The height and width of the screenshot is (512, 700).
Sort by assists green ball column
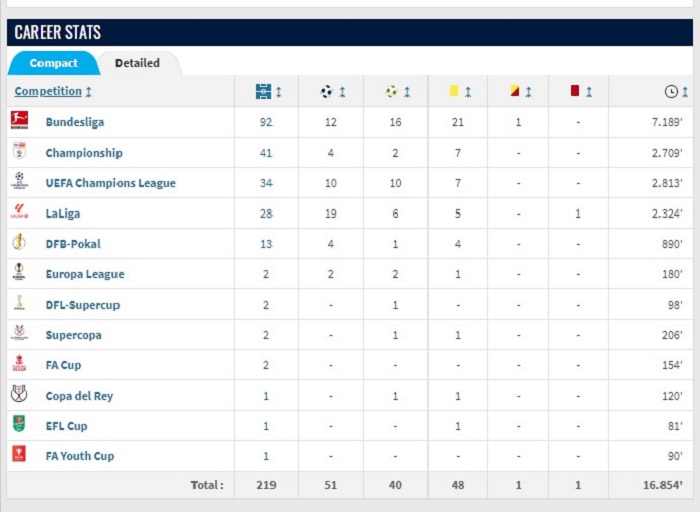(x=398, y=92)
